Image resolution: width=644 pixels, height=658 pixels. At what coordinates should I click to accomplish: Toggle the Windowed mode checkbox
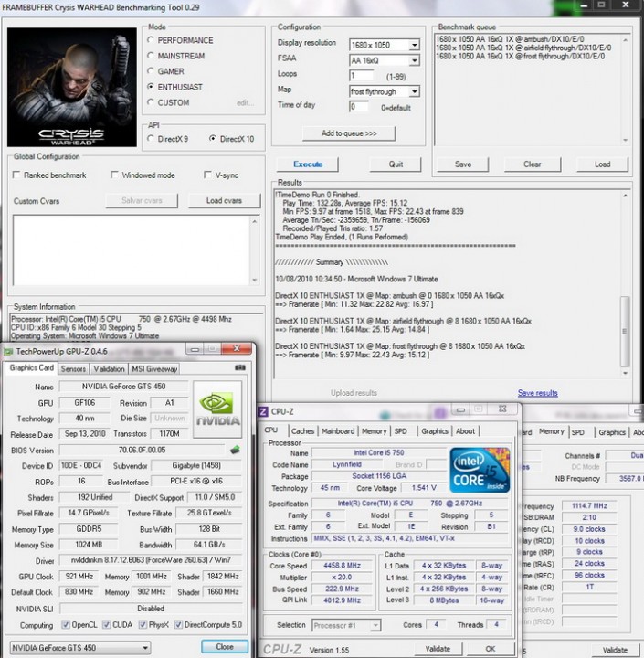114,175
